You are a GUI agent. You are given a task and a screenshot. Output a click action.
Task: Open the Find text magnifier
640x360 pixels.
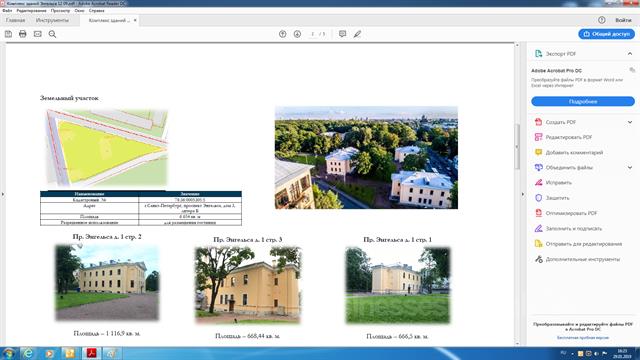pos(52,34)
